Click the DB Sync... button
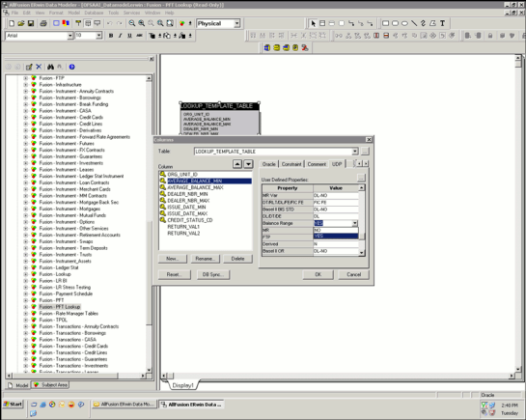Image resolution: width=526 pixels, height=420 pixels. coord(212,275)
